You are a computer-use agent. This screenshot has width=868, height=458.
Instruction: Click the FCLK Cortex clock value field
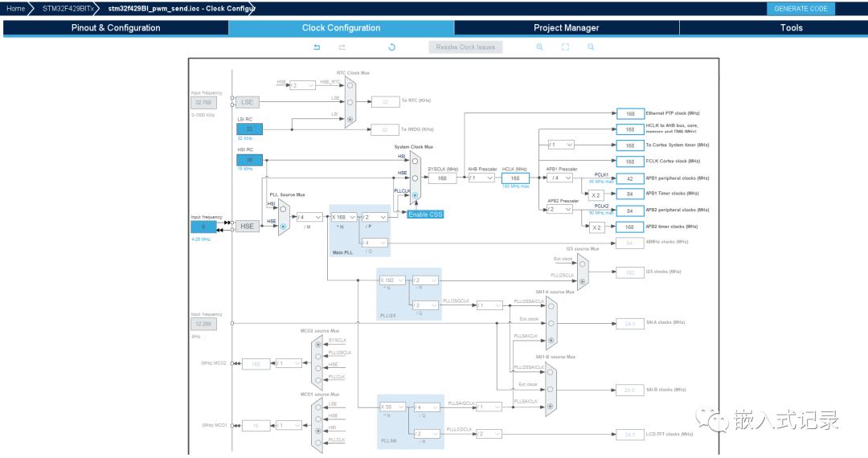(x=630, y=162)
